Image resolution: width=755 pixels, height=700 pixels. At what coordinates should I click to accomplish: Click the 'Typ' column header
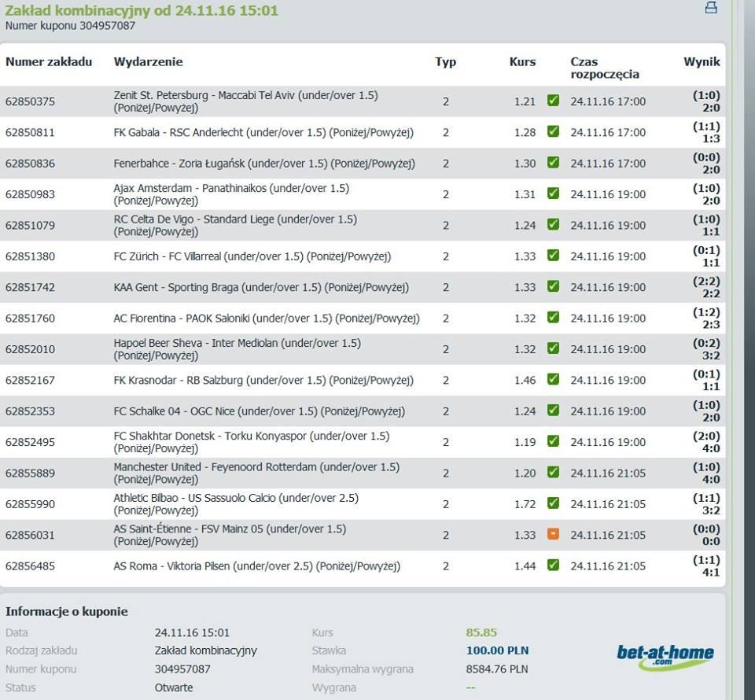[446, 61]
